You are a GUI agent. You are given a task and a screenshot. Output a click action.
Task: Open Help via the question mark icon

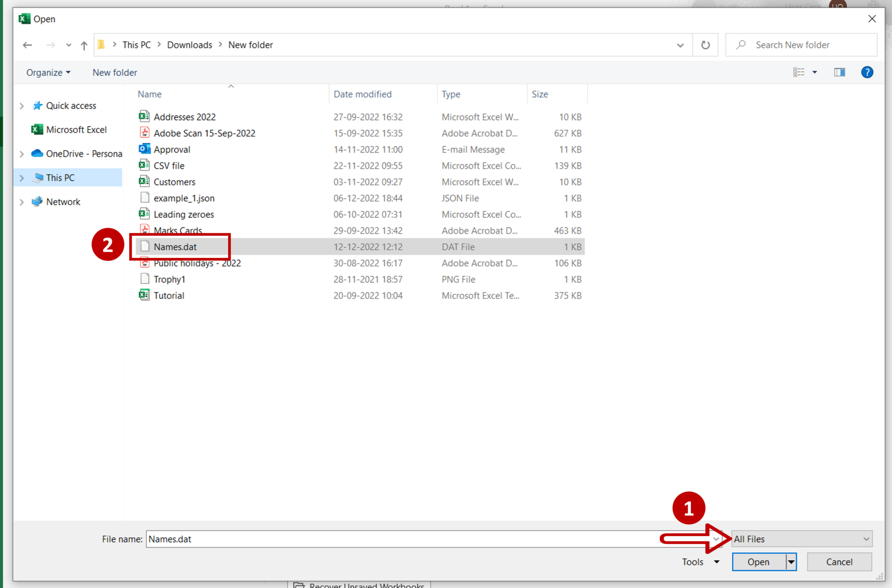[867, 72]
